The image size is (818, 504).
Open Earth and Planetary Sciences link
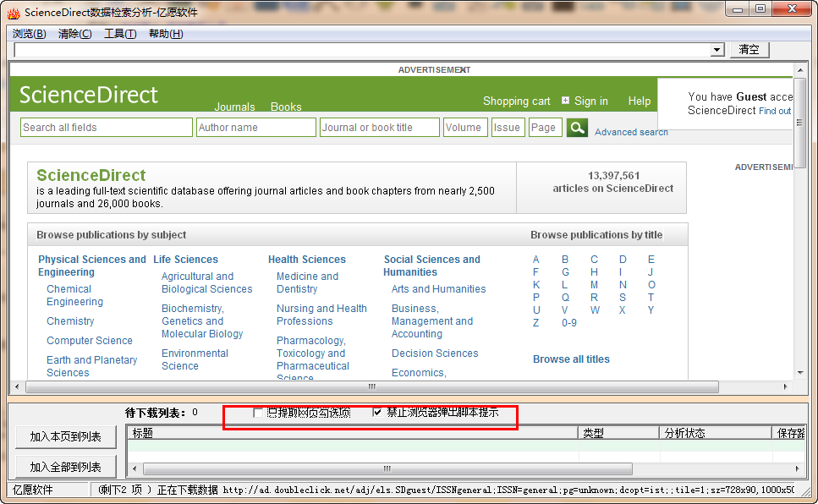click(92, 366)
